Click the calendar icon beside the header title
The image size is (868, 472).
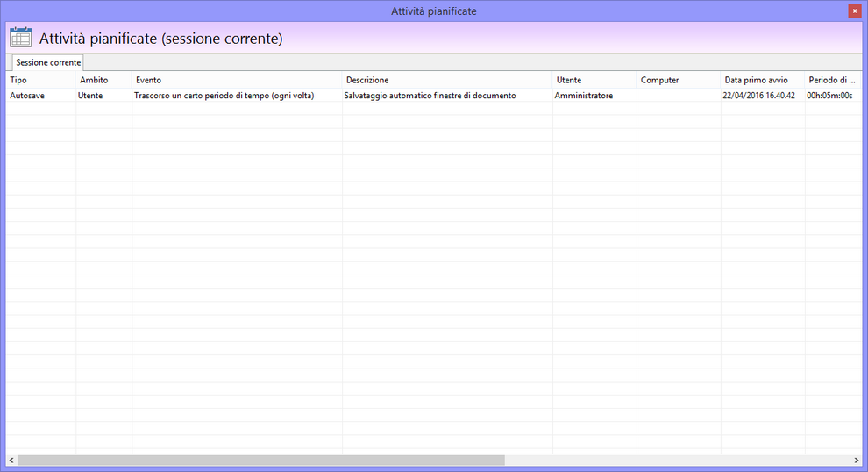tap(20, 39)
